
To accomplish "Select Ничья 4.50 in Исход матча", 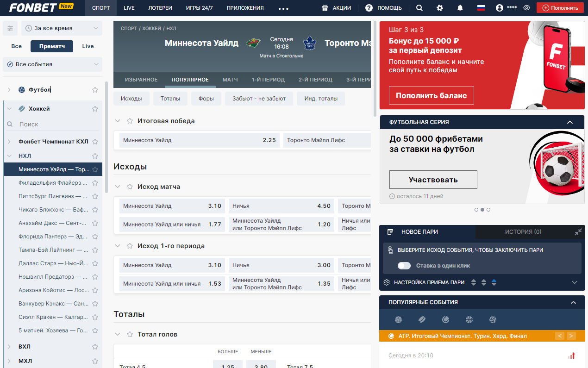I will point(281,206).
